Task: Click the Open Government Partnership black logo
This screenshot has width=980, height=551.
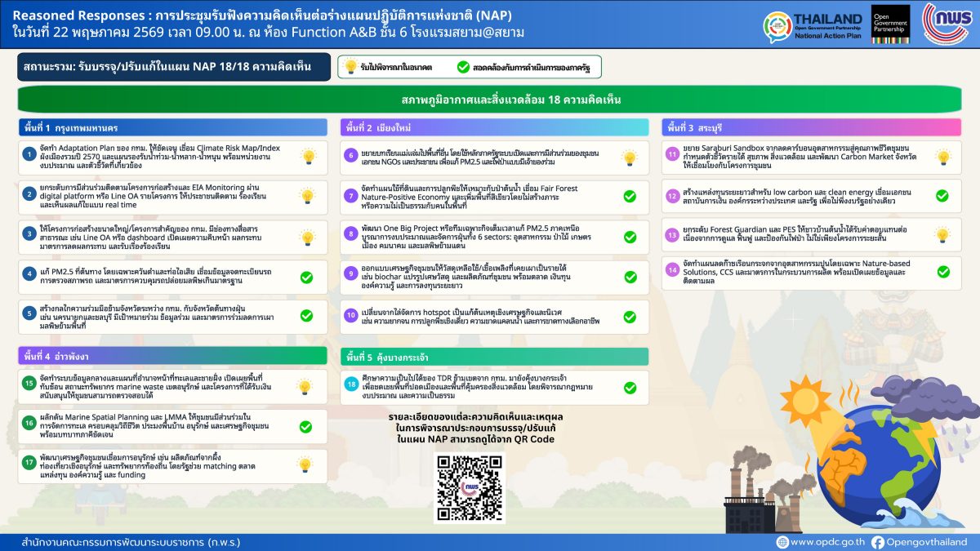Action: [x=890, y=24]
